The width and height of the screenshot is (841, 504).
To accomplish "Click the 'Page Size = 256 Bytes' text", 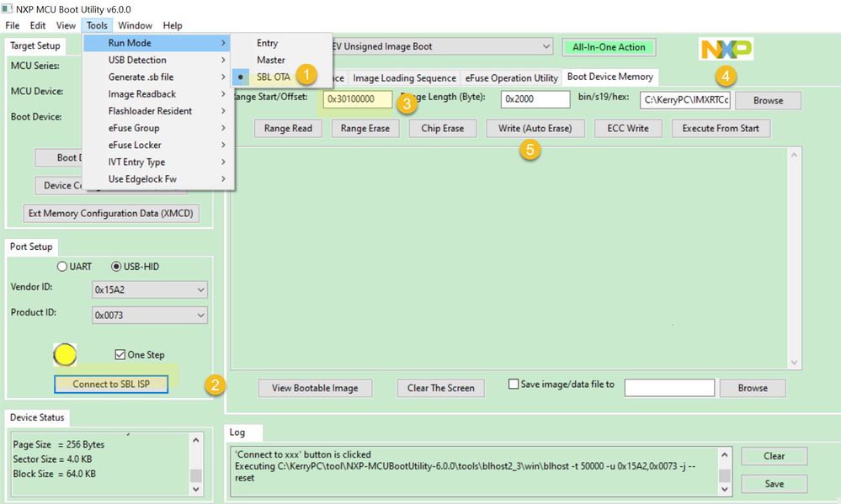I will [x=58, y=444].
